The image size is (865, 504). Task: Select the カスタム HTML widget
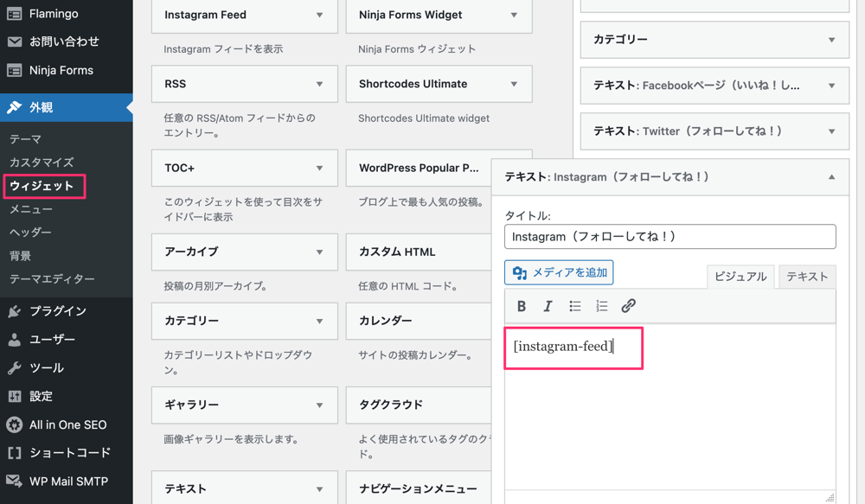coord(419,252)
